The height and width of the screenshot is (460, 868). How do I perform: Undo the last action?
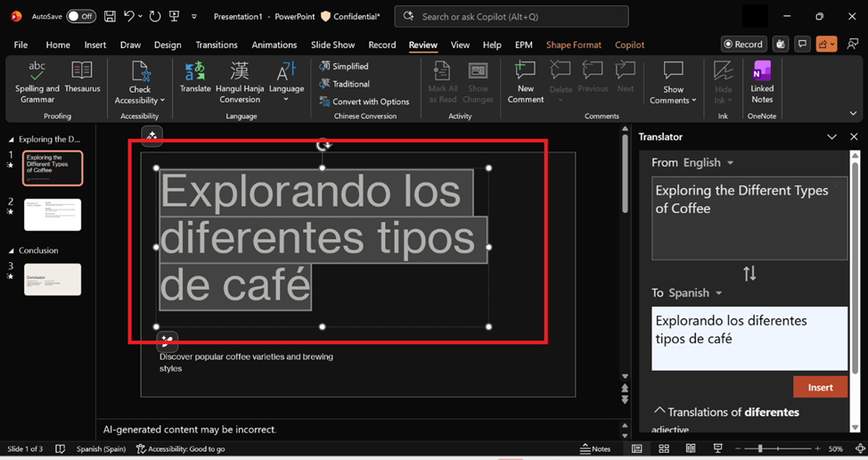[129, 17]
